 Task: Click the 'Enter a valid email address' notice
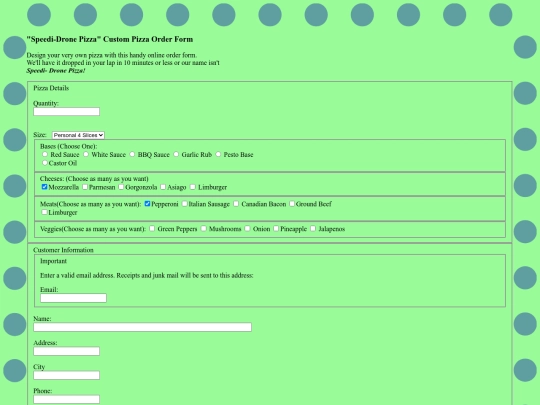point(147,276)
